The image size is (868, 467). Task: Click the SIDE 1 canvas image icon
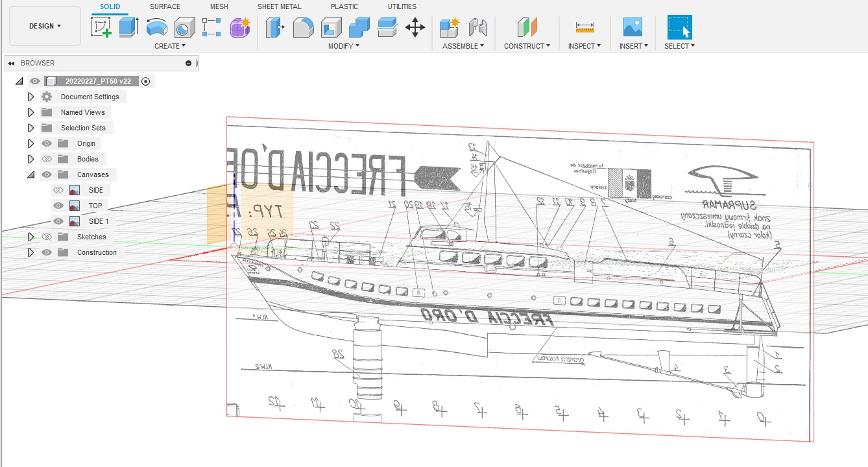75,221
